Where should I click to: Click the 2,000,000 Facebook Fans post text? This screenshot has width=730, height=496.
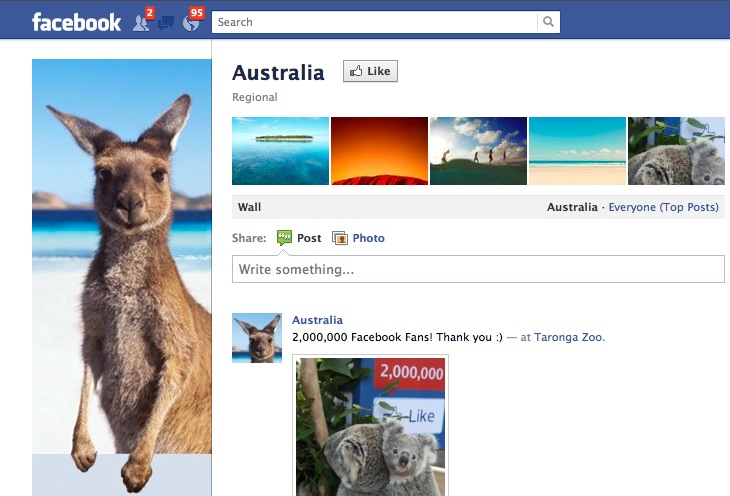(397, 337)
